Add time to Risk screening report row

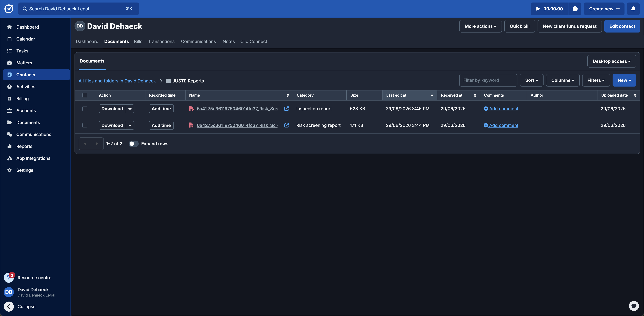click(x=161, y=125)
